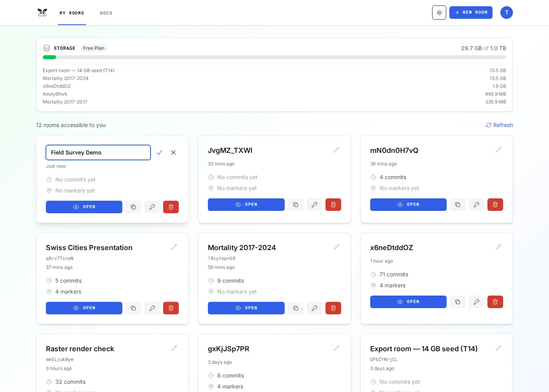Click the '29.7 GB of 1.0 TB' usage text
This screenshot has height=392, width=549.
[484, 48]
